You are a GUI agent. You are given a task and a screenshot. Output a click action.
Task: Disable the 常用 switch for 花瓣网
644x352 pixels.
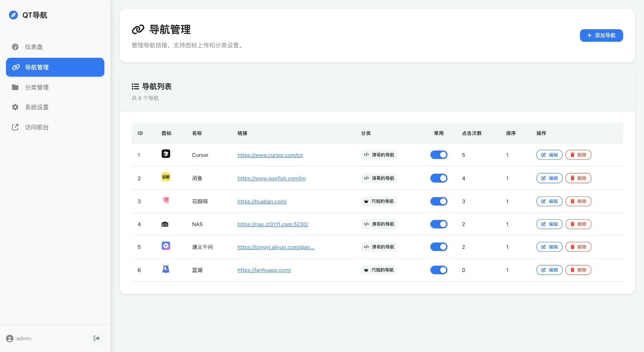coord(439,201)
